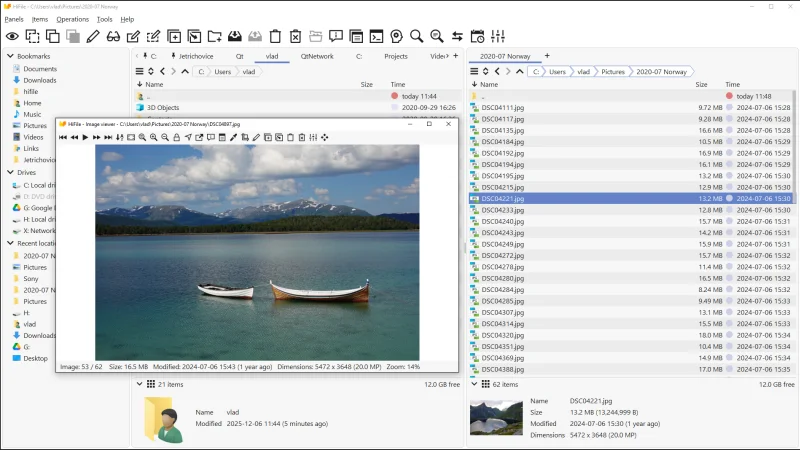The width and height of the screenshot is (800, 450).
Task: Click the binoculars icon in main toolbar
Action: pos(113,36)
